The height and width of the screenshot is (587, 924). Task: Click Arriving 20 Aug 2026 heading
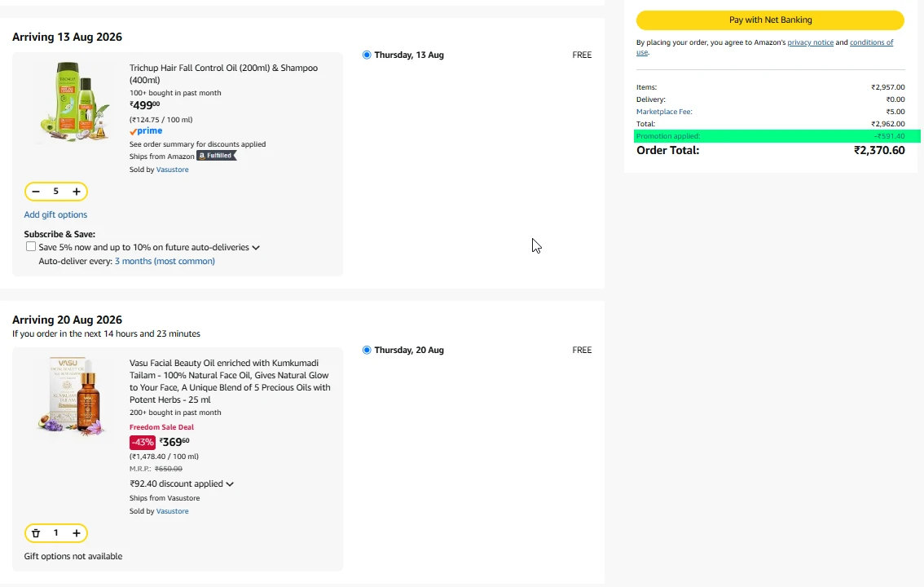67,320
